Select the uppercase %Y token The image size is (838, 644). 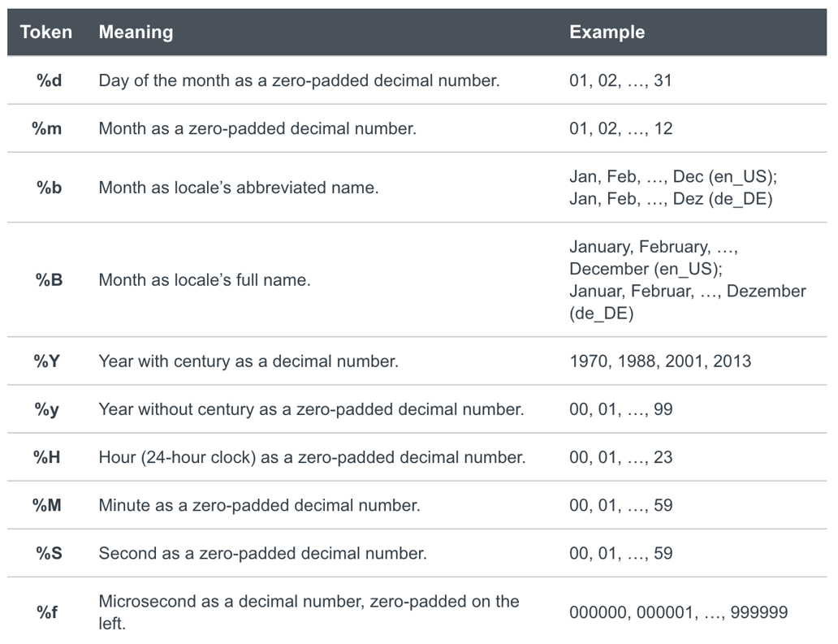click(49, 361)
